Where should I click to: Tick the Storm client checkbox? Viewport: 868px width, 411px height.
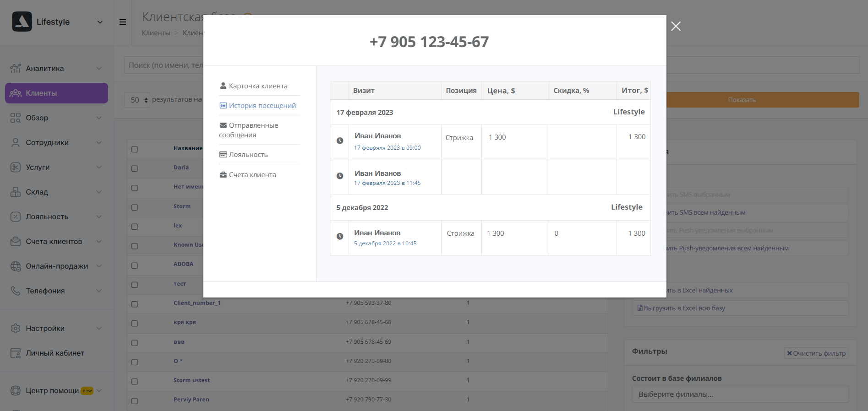coord(135,207)
